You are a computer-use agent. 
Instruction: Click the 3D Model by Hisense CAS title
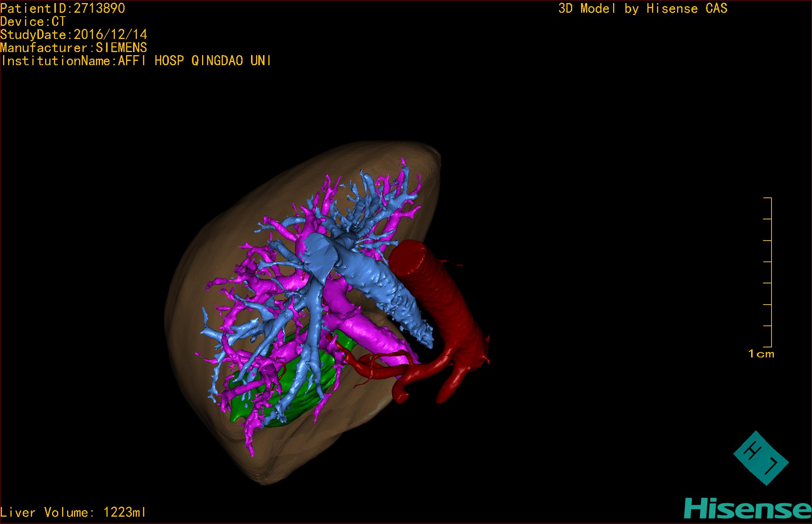[642, 8]
